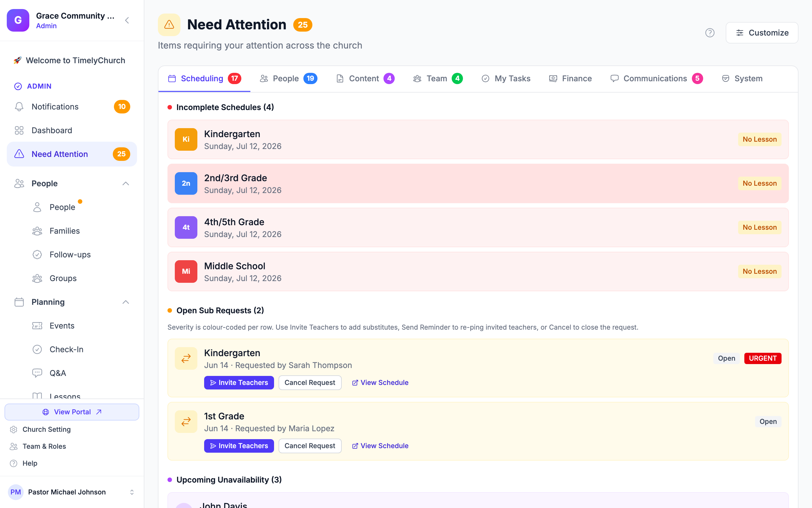Click 'Jun 14 · Requested by Maria Lopez'
Screen dimensions: 812x508
pyautogui.click(x=269, y=429)
